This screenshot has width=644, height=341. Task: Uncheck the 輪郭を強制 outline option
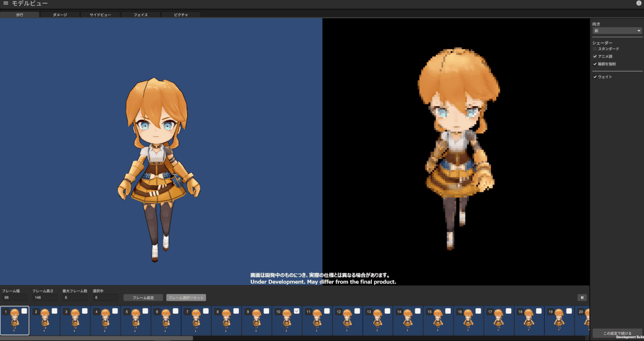[x=595, y=63]
